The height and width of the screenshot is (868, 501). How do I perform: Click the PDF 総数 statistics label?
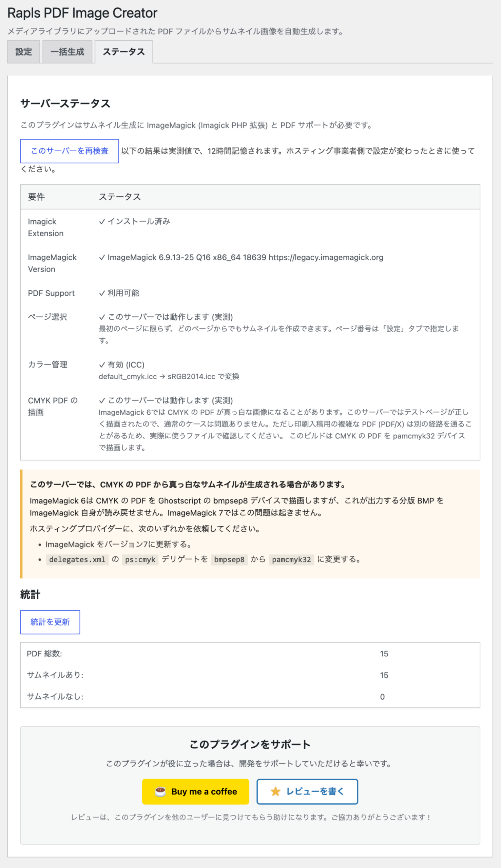coord(44,653)
